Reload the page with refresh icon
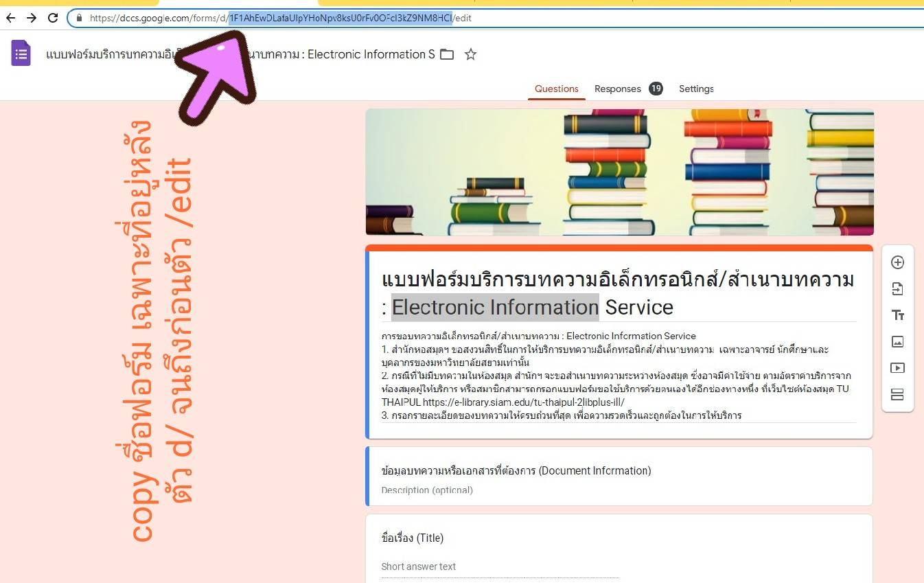The height and width of the screenshot is (583, 924). 53,18
